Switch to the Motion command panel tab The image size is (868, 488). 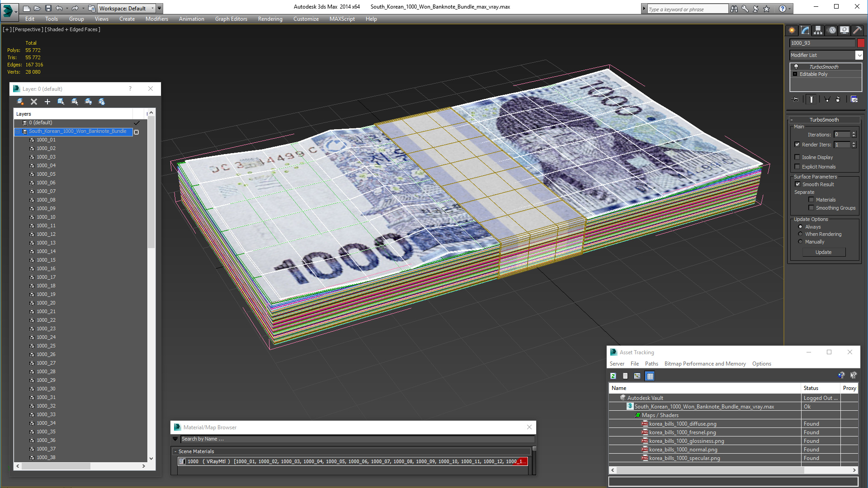click(x=832, y=30)
